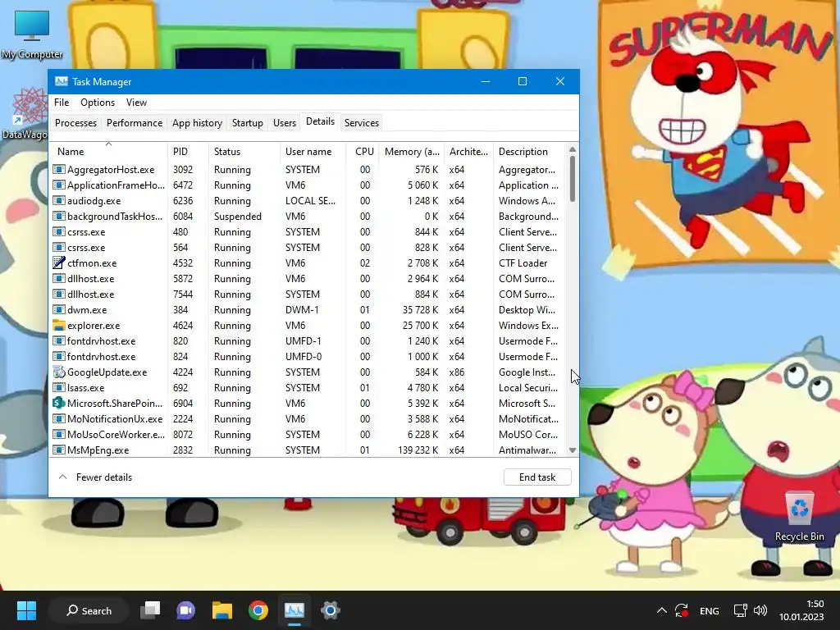Launch Google Chrome from the taskbar
Viewport: 840px width, 630px height.
(x=258, y=610)
